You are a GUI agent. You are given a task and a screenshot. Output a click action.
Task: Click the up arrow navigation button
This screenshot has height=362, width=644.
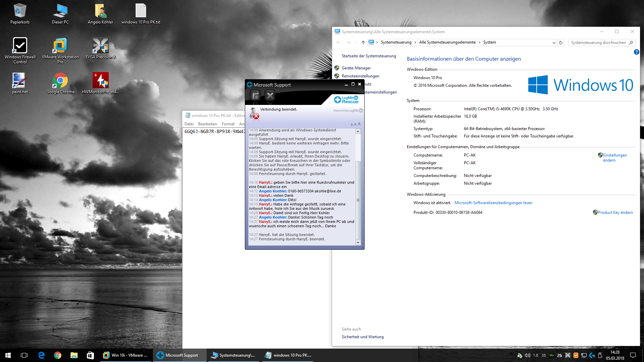click(363, 43)
